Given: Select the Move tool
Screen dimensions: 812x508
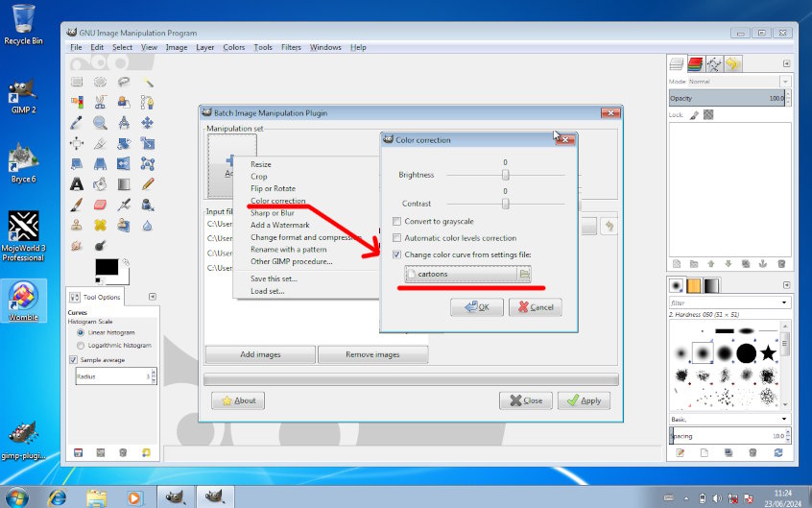Looking at the screenshot, I should (148, 123).
